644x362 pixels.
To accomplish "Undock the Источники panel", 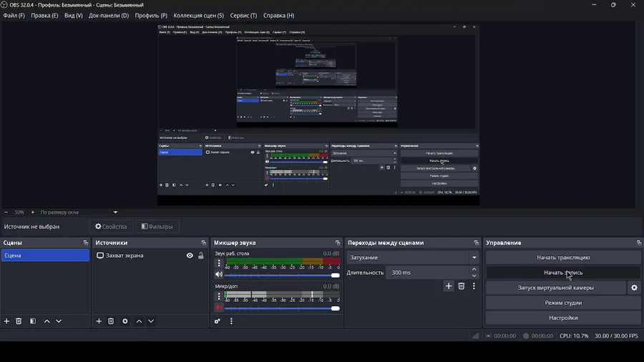I will pos(203,243).
